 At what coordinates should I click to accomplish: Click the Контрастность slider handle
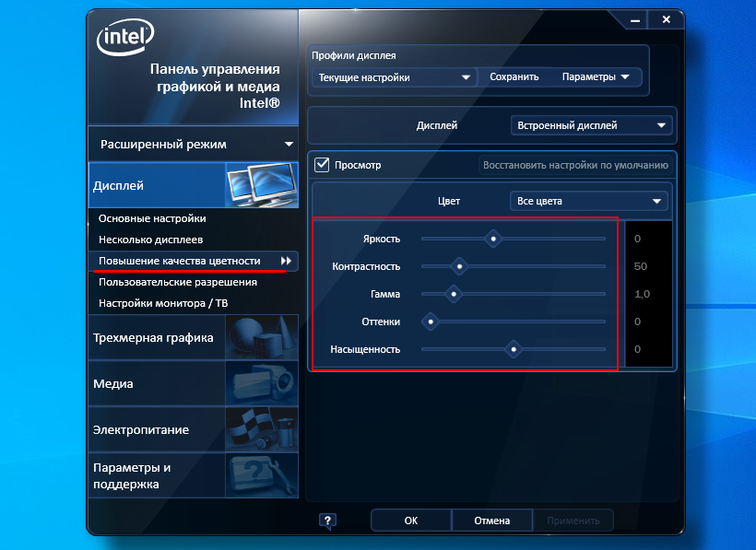(459, 266)
